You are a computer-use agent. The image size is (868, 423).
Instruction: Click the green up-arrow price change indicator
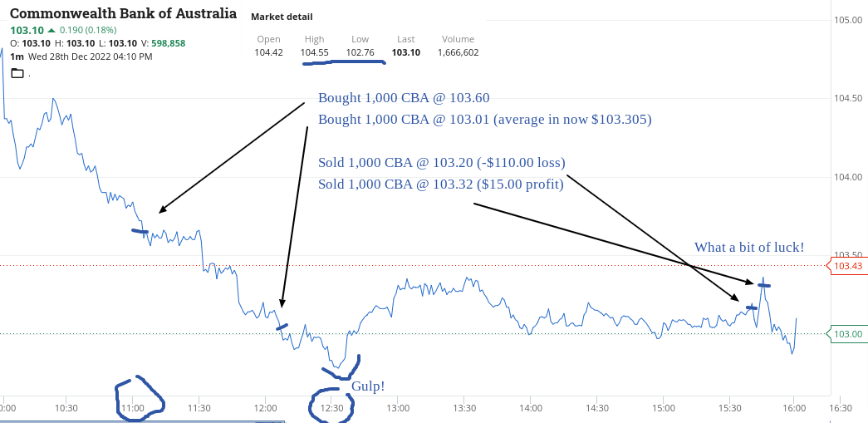point(51,30)
